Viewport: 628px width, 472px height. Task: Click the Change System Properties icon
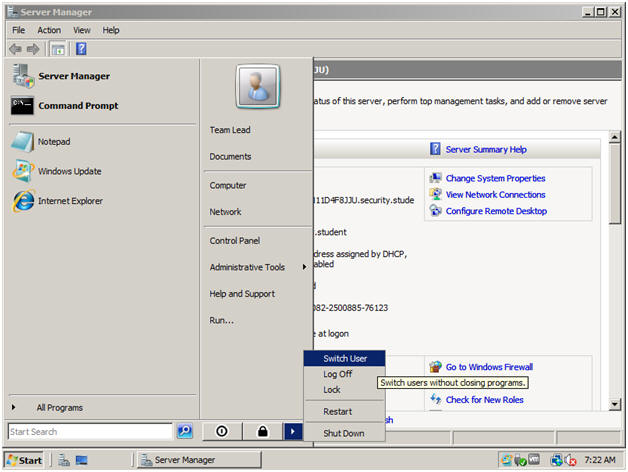pyautogui.click(x=435, y=178)
